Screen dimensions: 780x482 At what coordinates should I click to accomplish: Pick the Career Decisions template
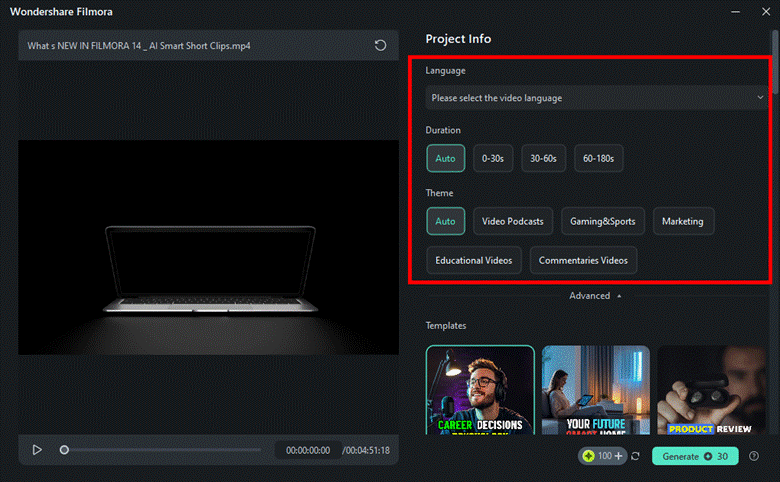pos(480,390)
